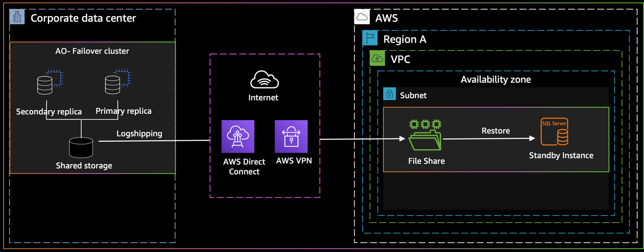Select the SQL Server Standby Instance icon
This screenshot has height=252, width=644.
pos(554,131)
